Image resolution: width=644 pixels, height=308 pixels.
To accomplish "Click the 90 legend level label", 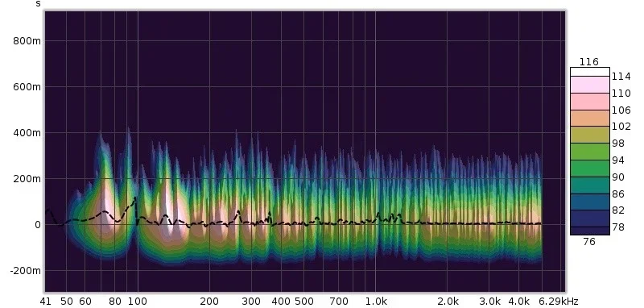I will (x=618, y=177).
